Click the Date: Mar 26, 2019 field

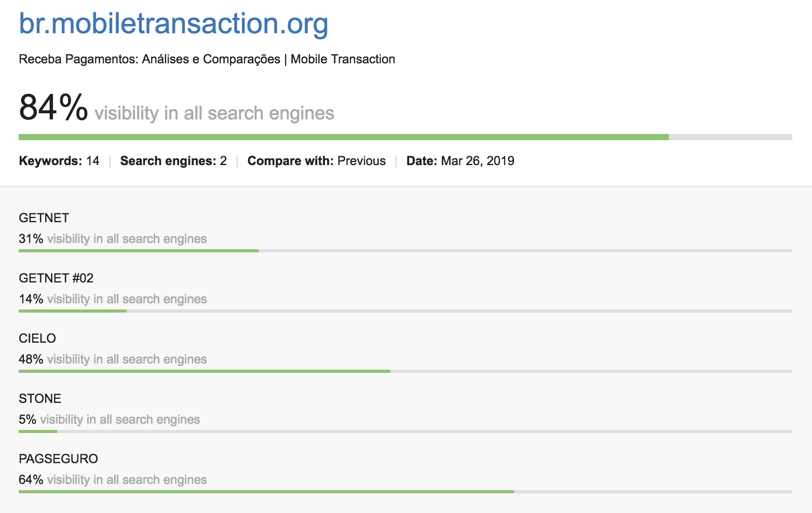tap(460, 161)
